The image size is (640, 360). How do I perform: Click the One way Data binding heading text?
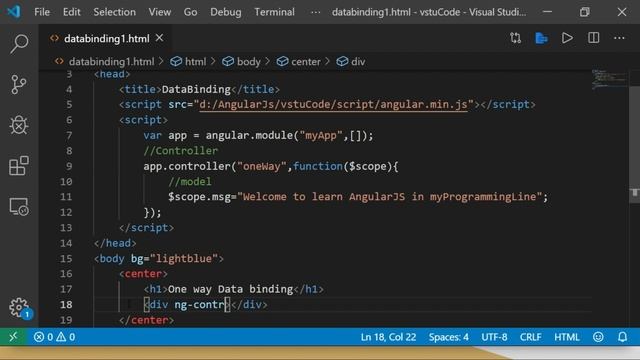point(231,289)
